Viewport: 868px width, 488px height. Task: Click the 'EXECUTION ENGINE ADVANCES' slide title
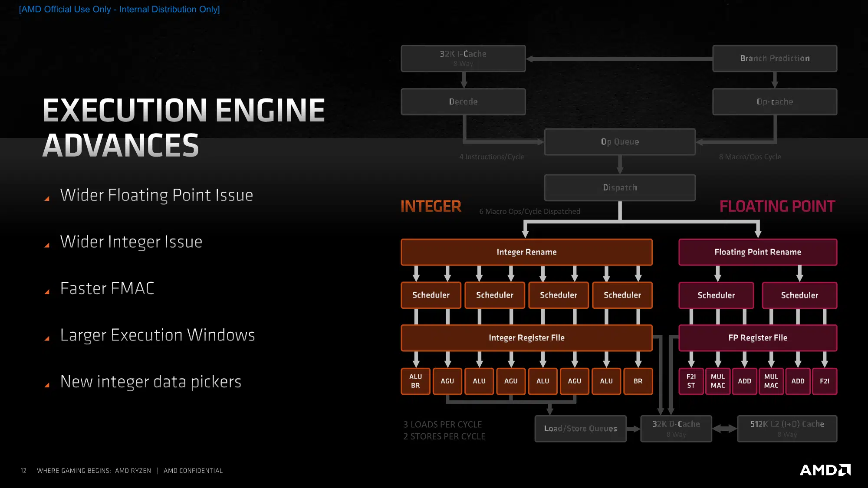tap(184, 127)
